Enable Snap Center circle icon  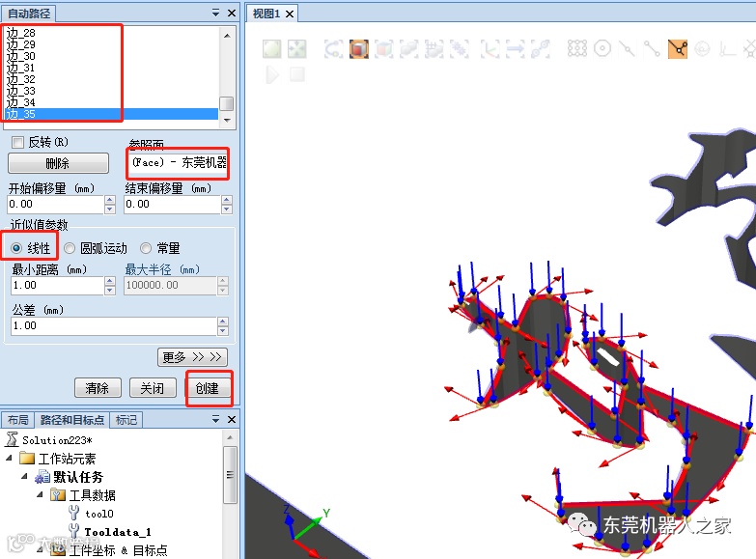[x=602, y=48]
